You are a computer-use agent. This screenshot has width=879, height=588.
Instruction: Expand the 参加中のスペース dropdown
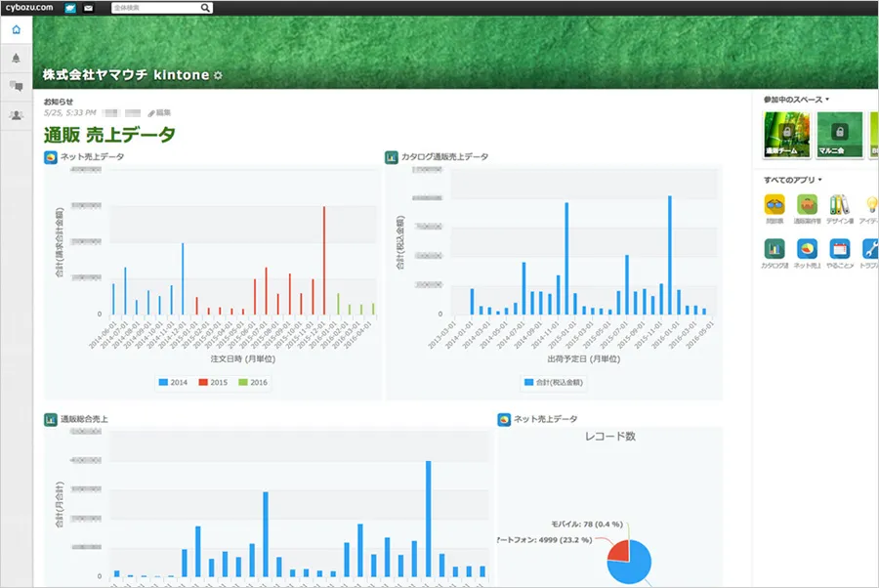(797, 100)
